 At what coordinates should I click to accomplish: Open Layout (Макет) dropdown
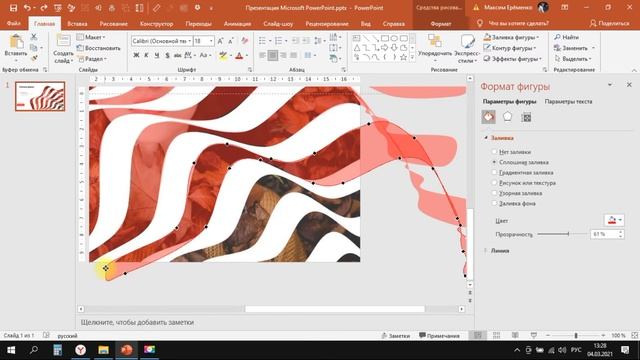click(91, 37)
